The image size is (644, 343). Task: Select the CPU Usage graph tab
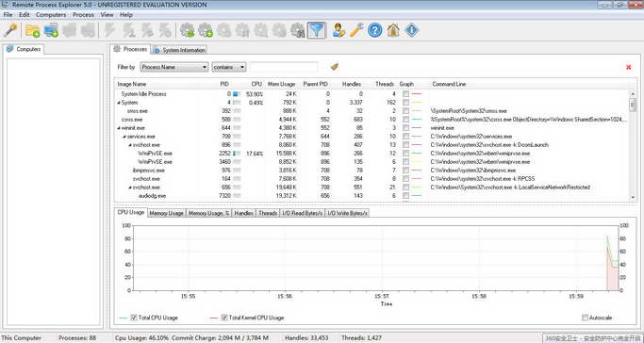[x=131, y=213]
